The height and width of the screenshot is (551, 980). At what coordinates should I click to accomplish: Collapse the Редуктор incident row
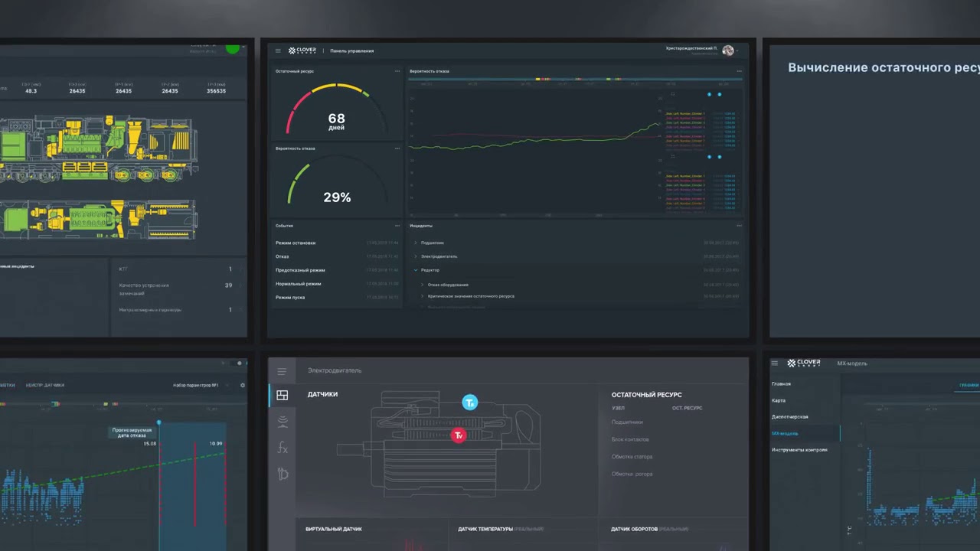click(416, 270)
